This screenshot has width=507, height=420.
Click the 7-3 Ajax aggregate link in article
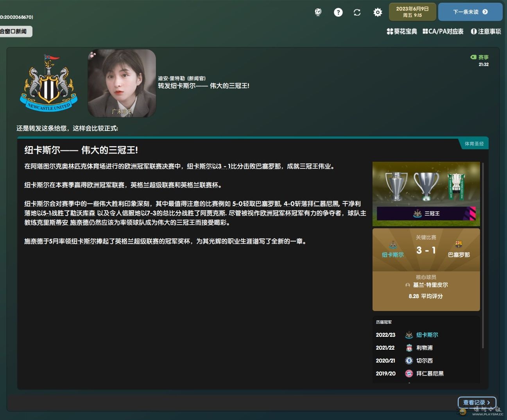186,213
